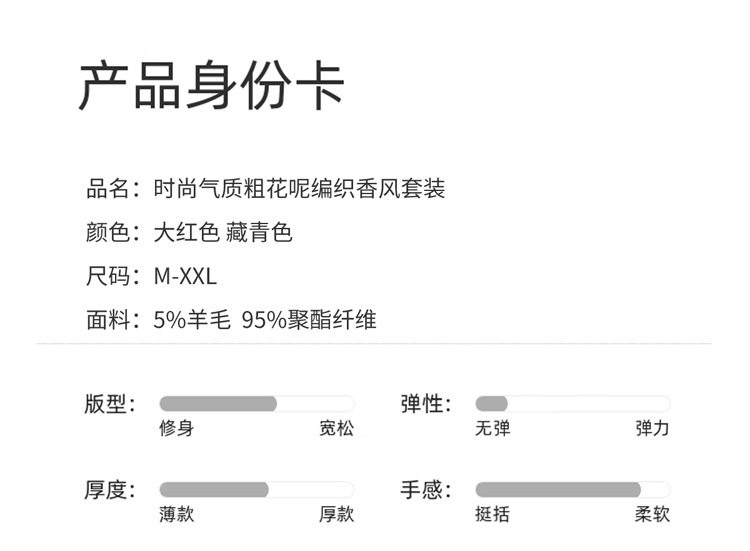
Task: Click the 薄款 label under the thickness bar
Action: pos(176,514)
